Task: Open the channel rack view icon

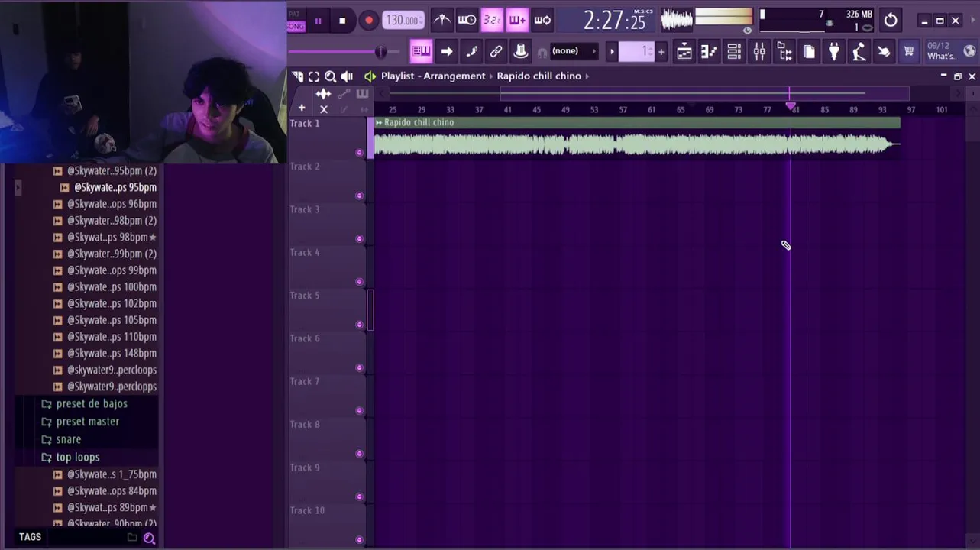Action: pyautogui.click(x=734, y=51)
